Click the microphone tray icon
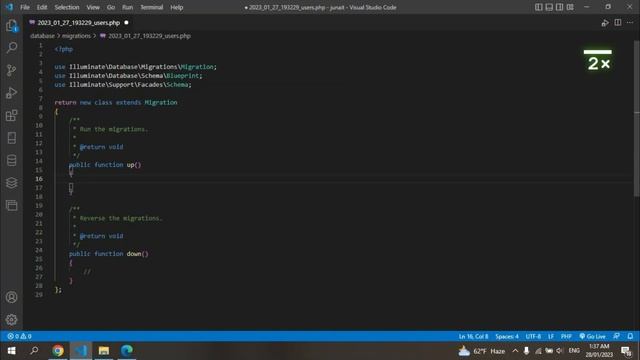640x360 pixels. [x=527, y=351]
